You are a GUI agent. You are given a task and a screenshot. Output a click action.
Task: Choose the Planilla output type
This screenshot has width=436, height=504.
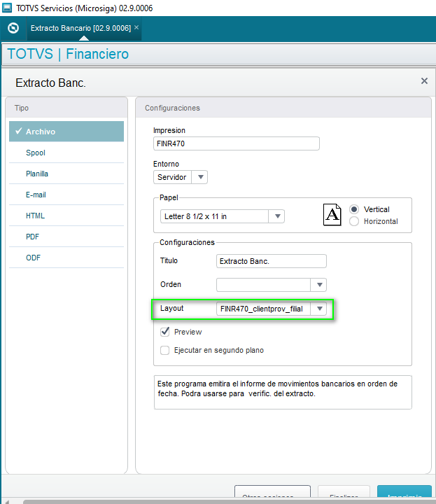point(66,174)
